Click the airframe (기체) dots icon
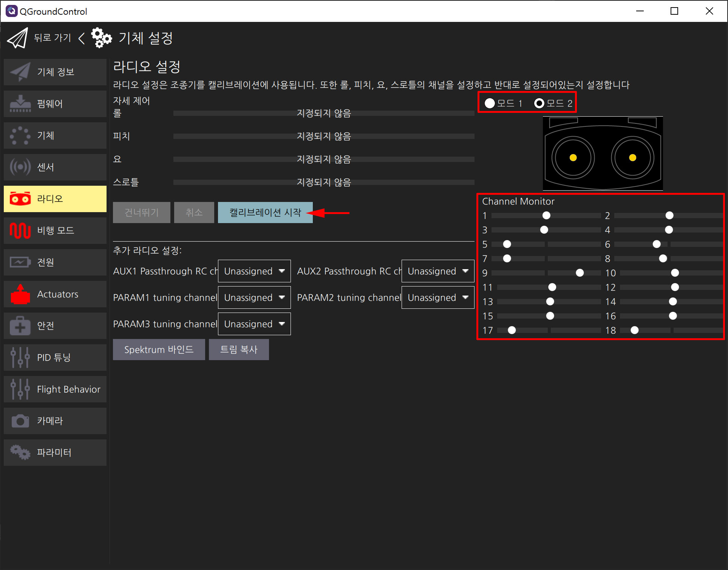 (20, 136)
